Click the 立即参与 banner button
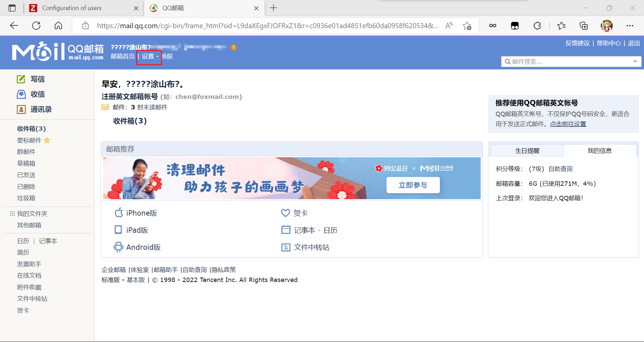 413,185
